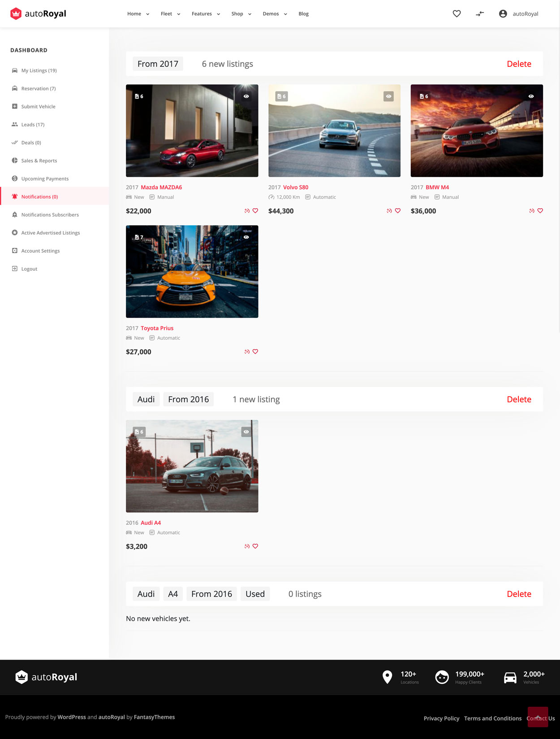The image size is (560, 739).
Task: Click photo count badge on Volvo S80 image
Action: coord(281,96)
